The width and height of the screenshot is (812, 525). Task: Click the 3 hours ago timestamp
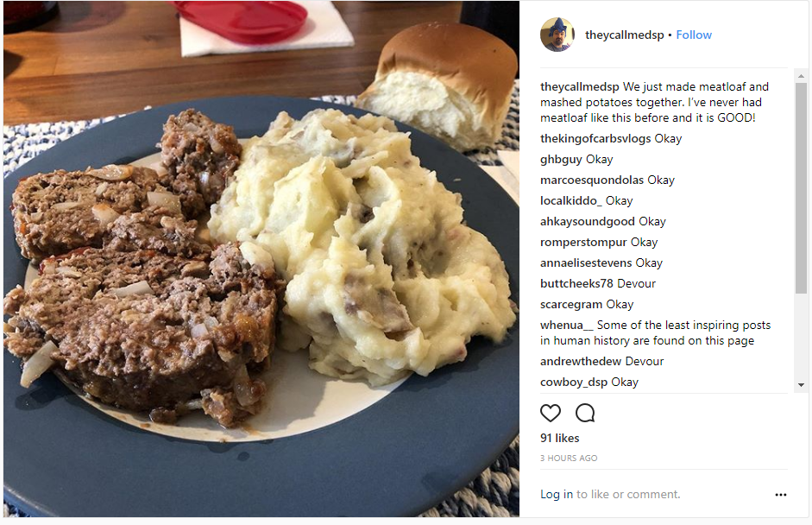click(568, 459)
